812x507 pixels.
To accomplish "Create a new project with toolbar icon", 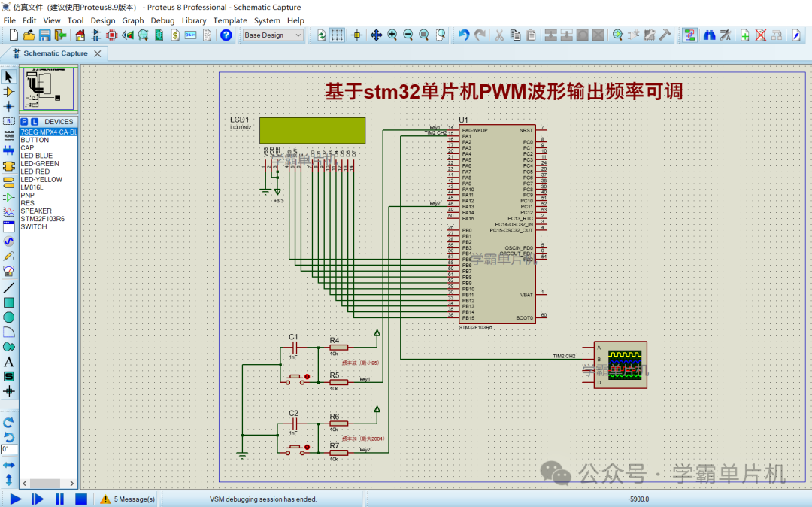I will (x=14, y=35).
